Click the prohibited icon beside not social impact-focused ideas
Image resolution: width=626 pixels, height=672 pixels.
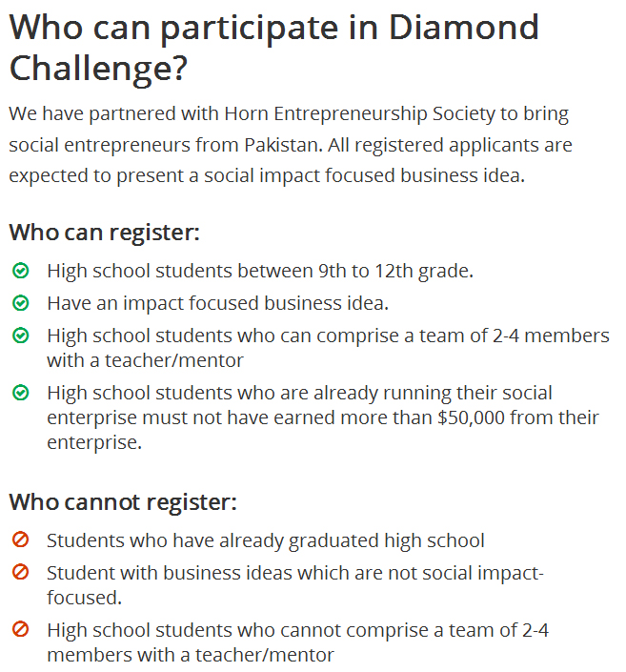tap(21, 573)
